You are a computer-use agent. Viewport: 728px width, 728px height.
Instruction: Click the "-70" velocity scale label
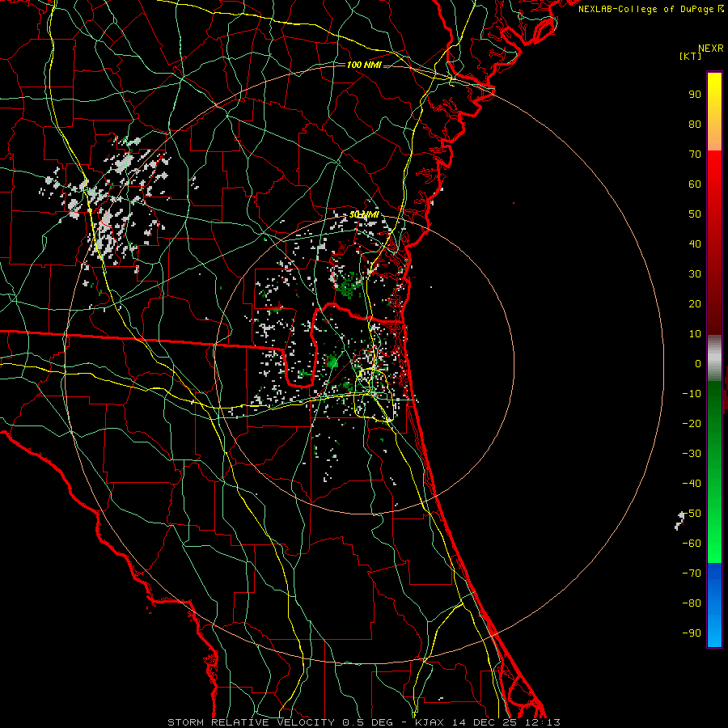point(692,574)
